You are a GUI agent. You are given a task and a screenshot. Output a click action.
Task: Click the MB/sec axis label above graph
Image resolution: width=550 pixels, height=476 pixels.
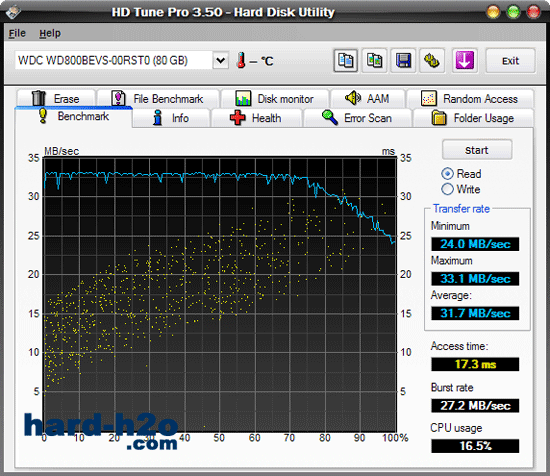pos(61,151)
